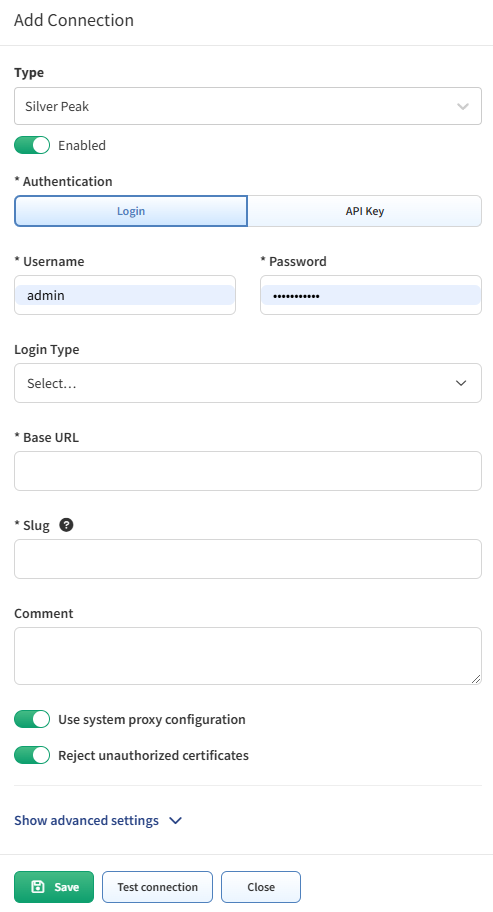Click the Type dropdown arrow icon

click(463, 106)
